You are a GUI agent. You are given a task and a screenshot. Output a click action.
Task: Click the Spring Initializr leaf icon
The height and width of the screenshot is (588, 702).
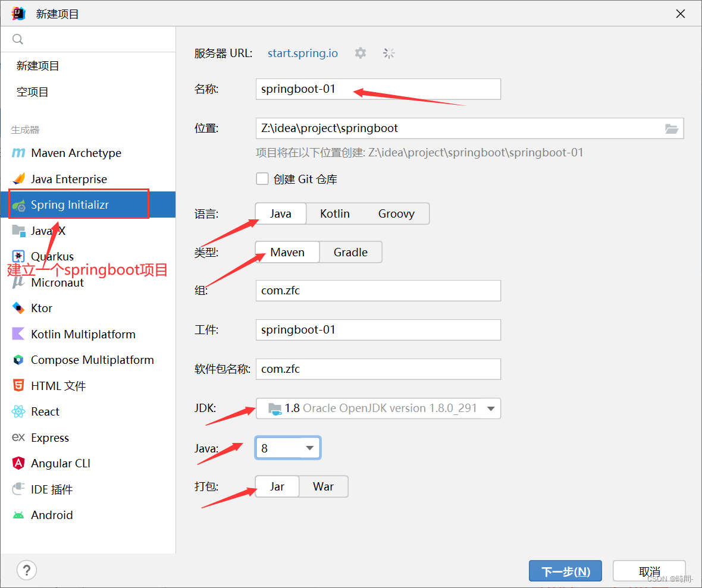click(18, 205)
